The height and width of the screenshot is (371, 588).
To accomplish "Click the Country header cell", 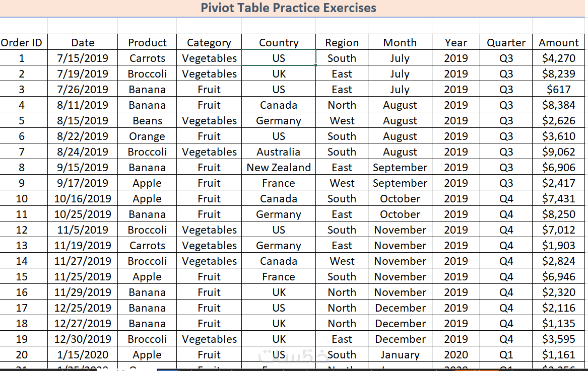I will click(x=279, y=43).
